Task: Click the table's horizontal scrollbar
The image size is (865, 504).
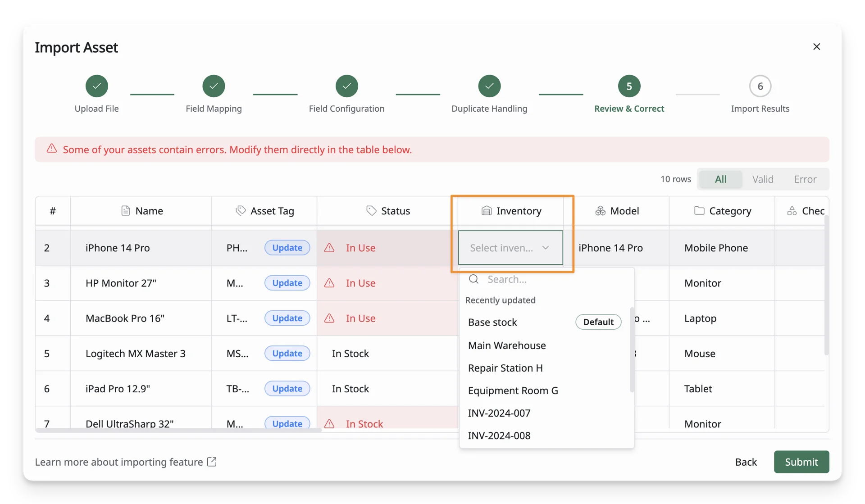Action: [x=178, y=430]
